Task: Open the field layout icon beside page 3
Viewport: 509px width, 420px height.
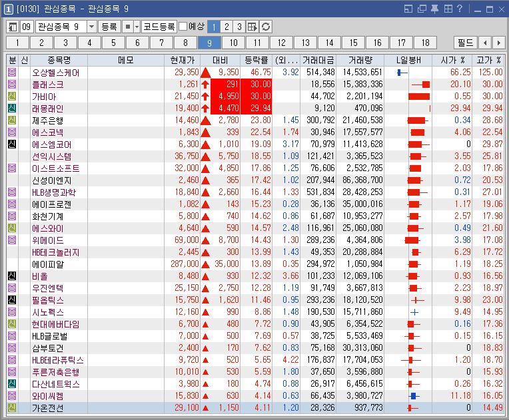Action: point(253,27)
